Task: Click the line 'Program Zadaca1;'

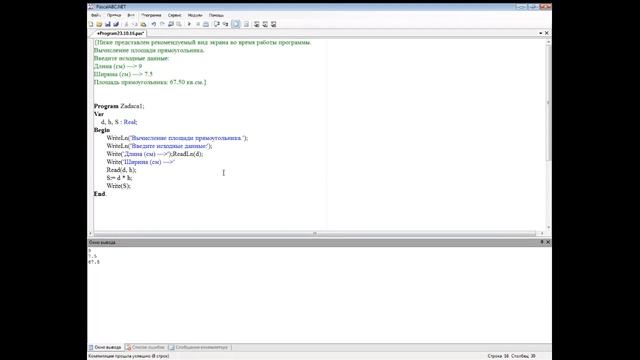Action: click(x=119, y=106)
